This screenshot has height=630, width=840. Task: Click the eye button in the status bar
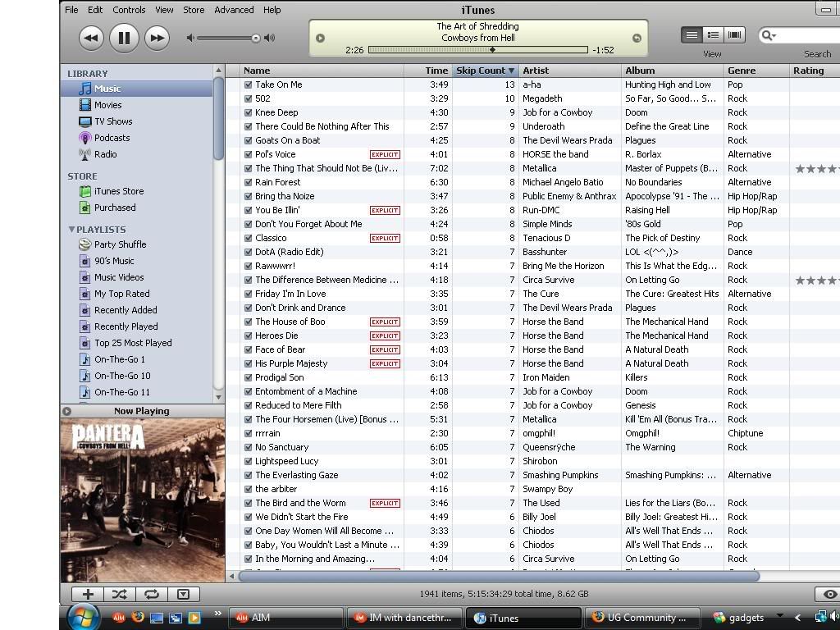(829, 594)
